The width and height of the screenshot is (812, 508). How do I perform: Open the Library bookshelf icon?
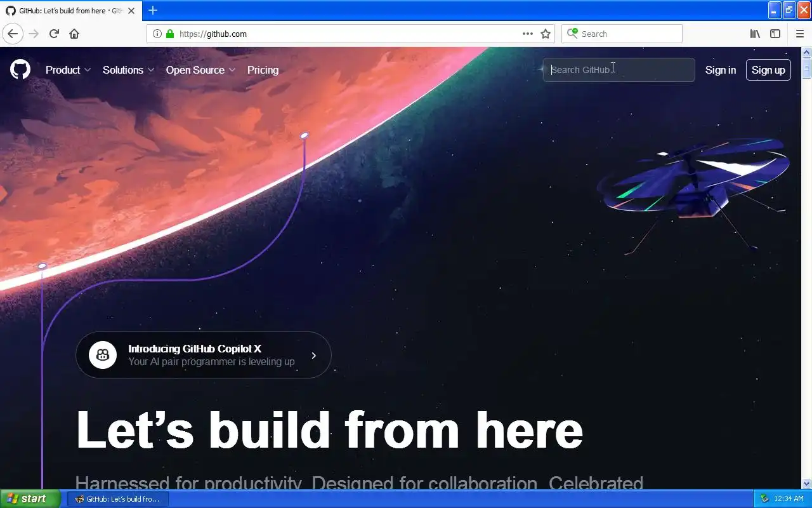click(755, 34)
